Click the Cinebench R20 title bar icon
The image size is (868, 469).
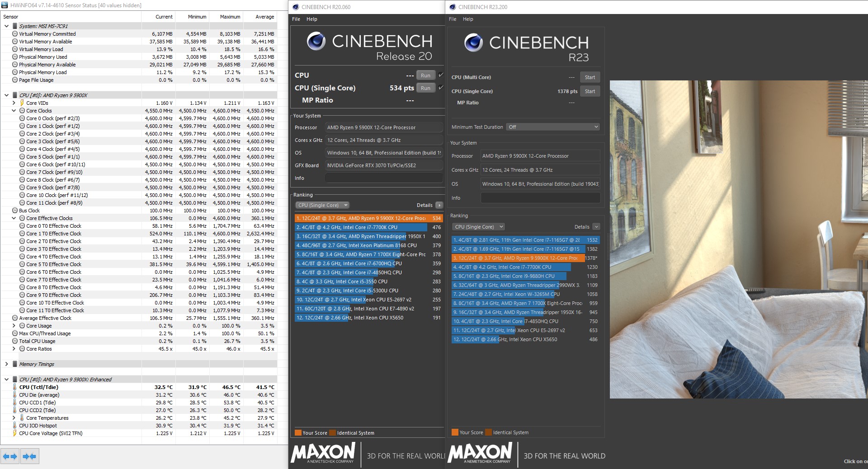[296, 7]
